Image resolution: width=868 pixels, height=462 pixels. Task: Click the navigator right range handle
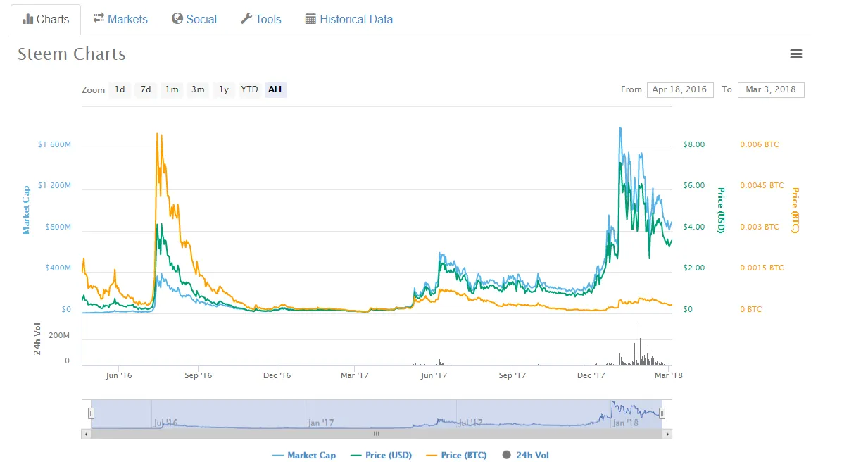tap(662, 413)
